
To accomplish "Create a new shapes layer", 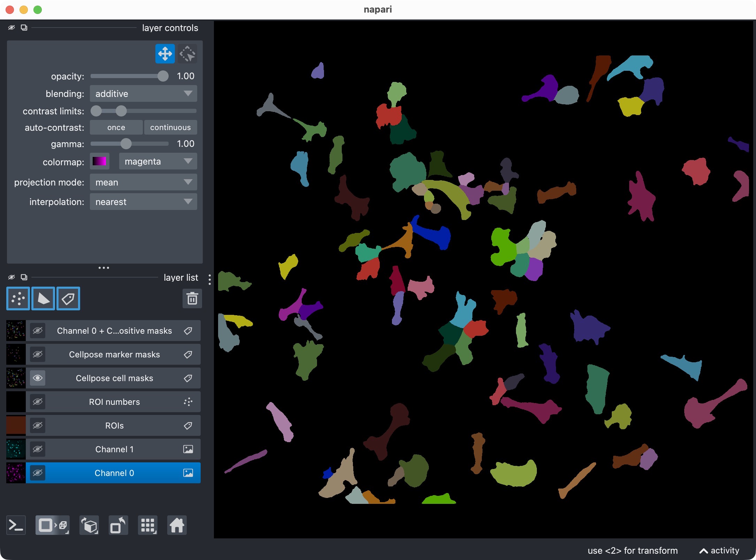I will [43, 298].
